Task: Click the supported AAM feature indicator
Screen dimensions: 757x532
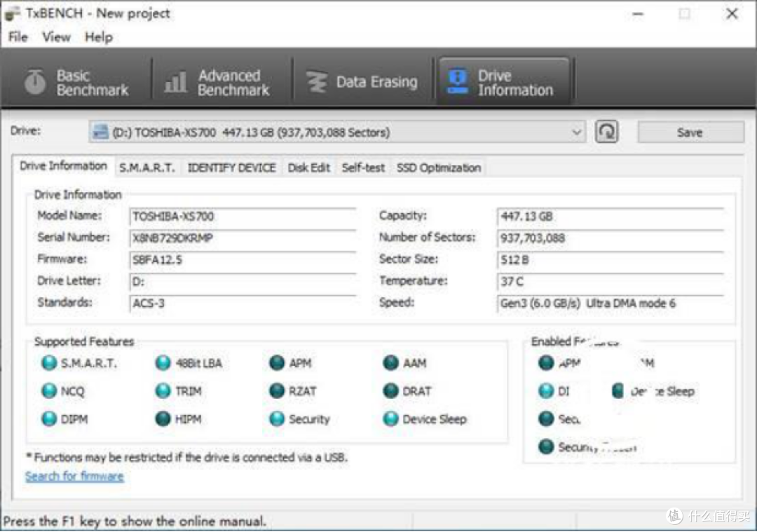Action: click(x=390, y=362)
